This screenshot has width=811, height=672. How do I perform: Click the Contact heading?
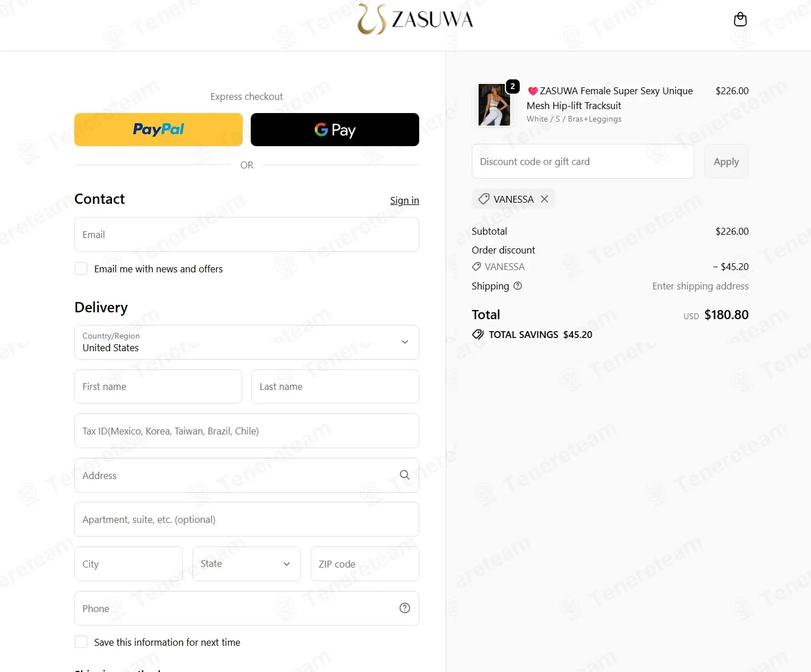pyautogui.click(x=99, y=199)
